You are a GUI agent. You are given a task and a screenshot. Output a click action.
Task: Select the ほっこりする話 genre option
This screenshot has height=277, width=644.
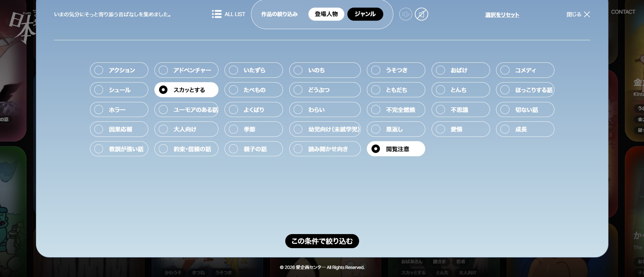coord(525,90)
